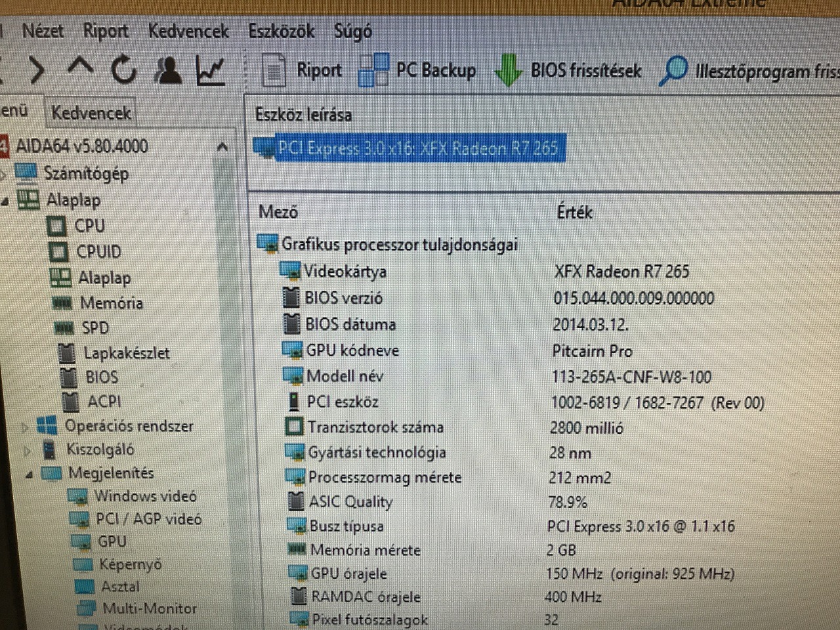840x630 pixels.
Task: Select the Képernyő tree item
Action: [130, 564]
